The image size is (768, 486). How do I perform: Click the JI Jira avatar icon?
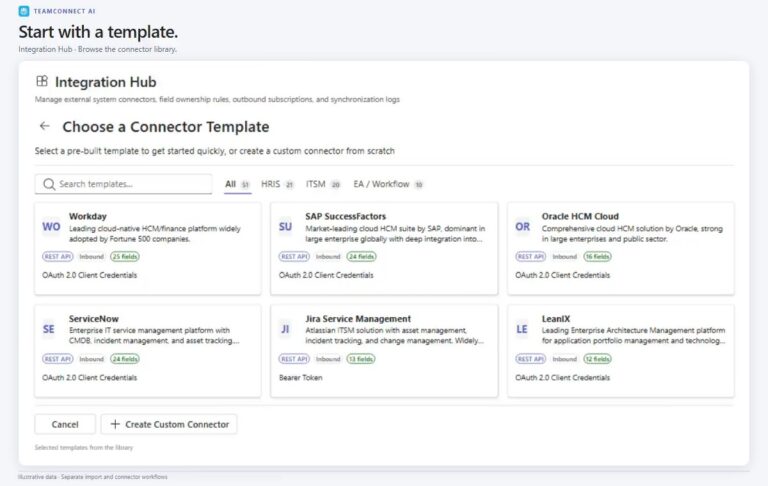point(285,329)
